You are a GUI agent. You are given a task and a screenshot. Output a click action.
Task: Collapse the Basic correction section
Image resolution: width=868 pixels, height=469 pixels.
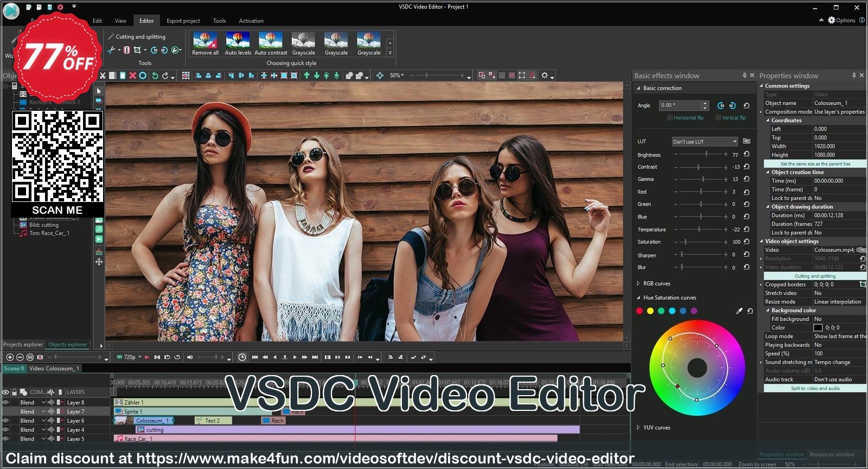point(638,88)
